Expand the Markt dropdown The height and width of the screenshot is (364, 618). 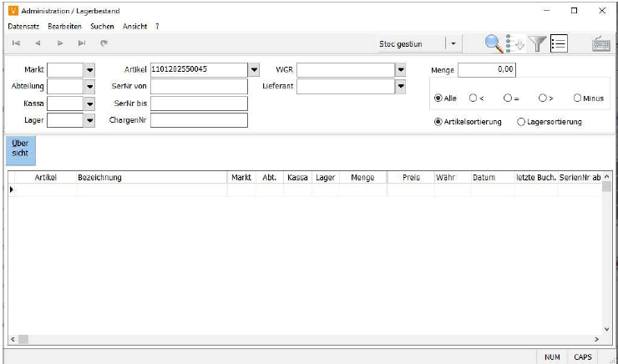point(90,69)
